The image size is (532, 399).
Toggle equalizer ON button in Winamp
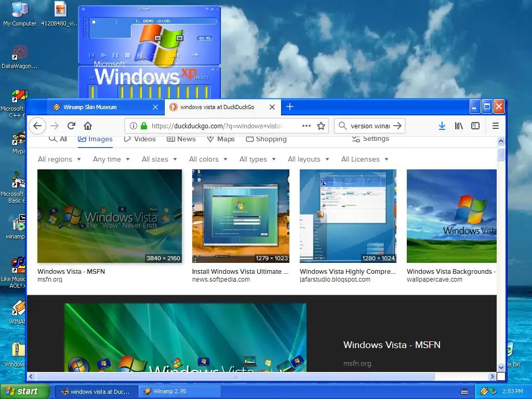click(91, 78)
